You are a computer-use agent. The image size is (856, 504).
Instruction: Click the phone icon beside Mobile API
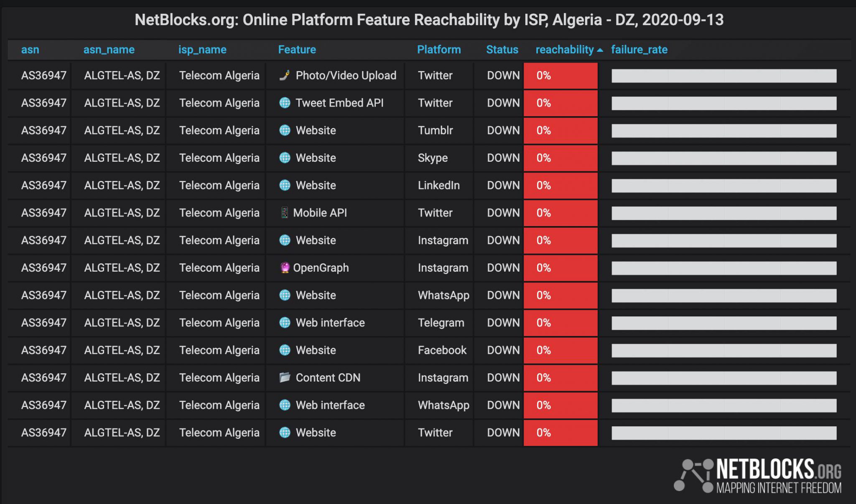click(284, 213)
